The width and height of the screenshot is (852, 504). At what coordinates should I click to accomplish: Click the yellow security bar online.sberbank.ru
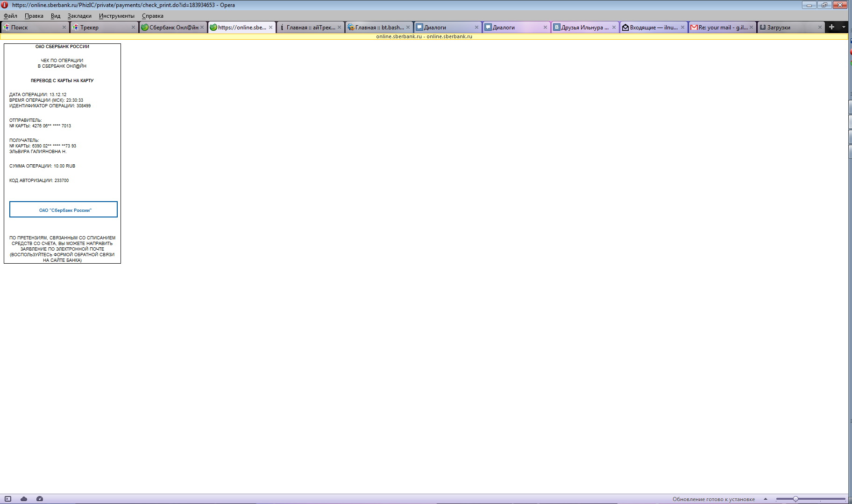424,36
